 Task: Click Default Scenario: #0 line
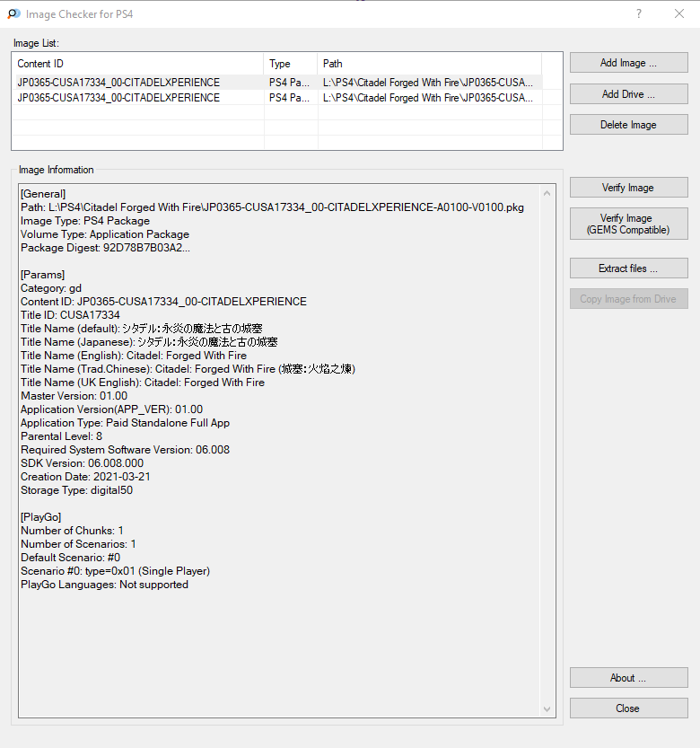click(x=71, y=557)
